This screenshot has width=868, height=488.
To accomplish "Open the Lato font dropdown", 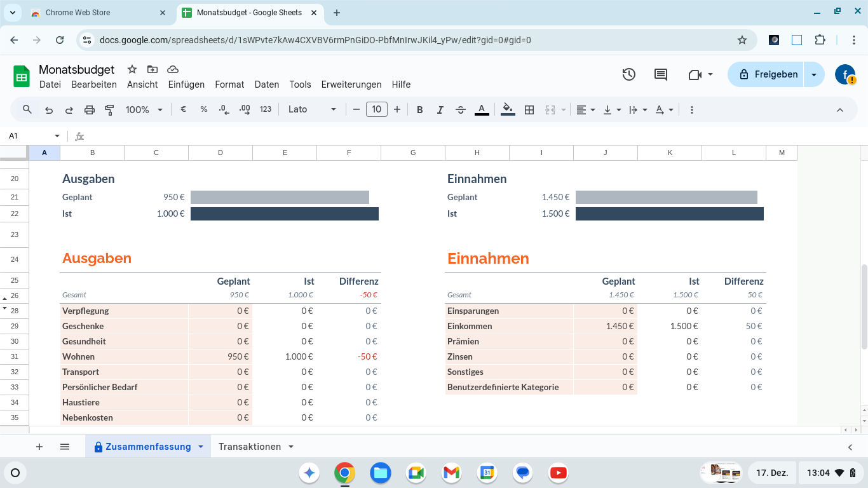I will [x=311, y=109].
